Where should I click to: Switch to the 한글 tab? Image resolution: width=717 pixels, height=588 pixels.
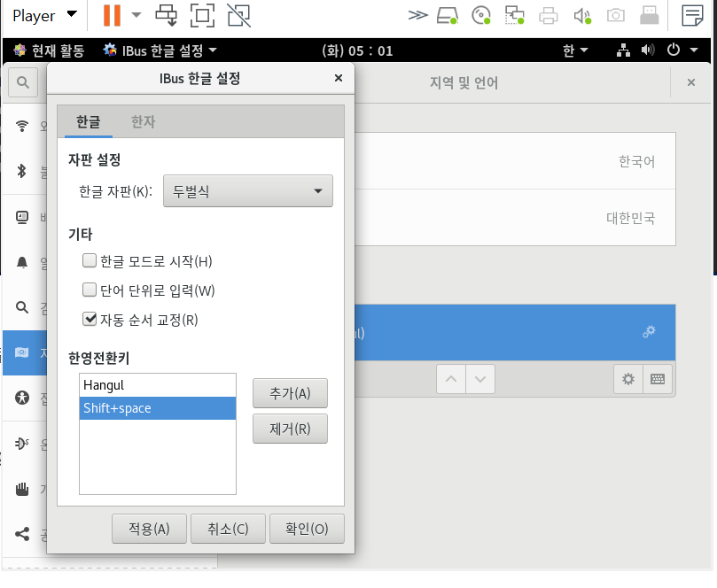click(89, 122)
